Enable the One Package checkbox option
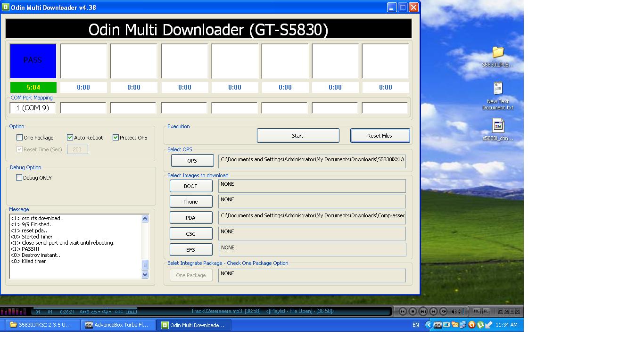 [x=19, y=138]
